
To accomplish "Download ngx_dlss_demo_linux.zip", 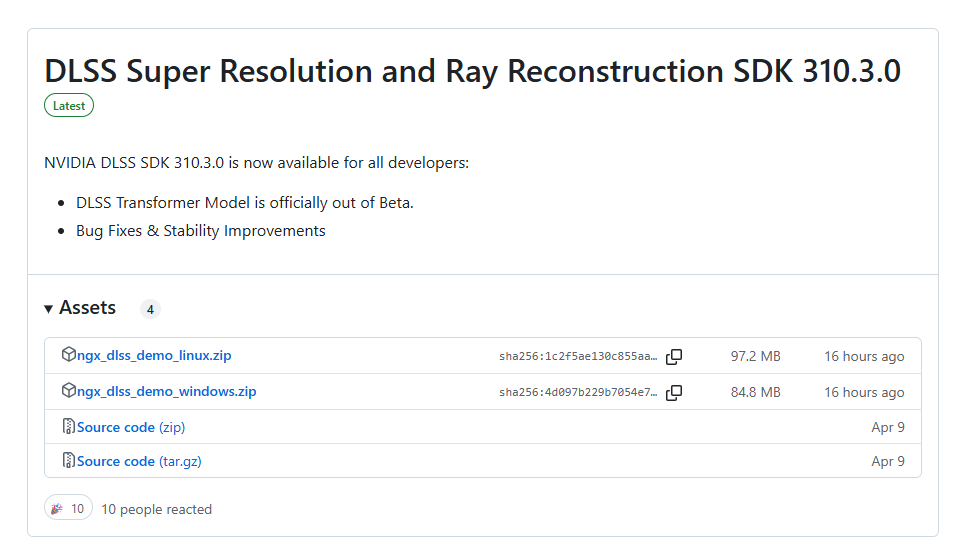I will click(x=154, y=356).
